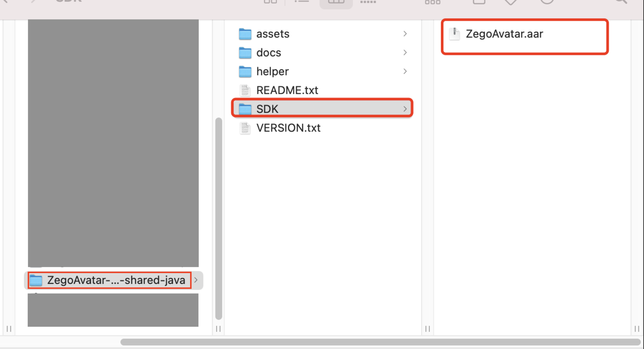
Task: Click the README.txt document icon
Action: click(x=245, y=90)
